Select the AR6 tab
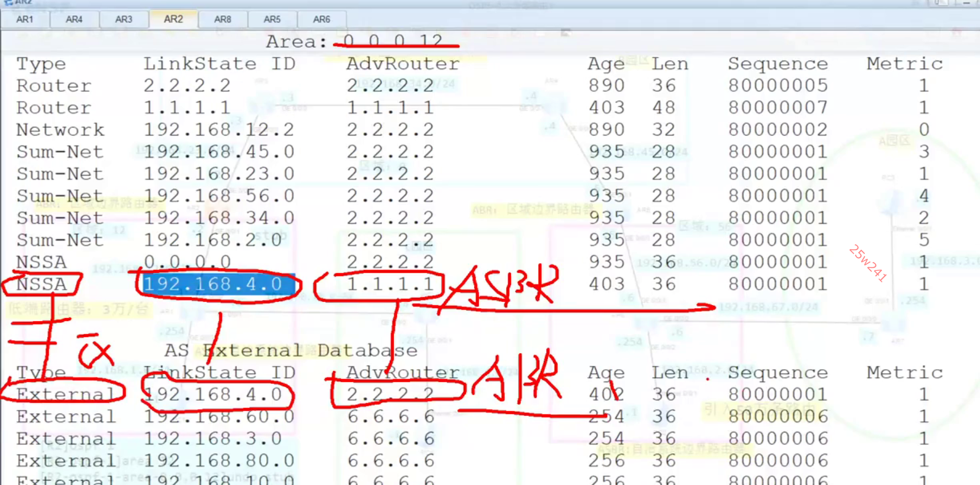The height and width of the screenshot is (485, 980). coord(321,19)
